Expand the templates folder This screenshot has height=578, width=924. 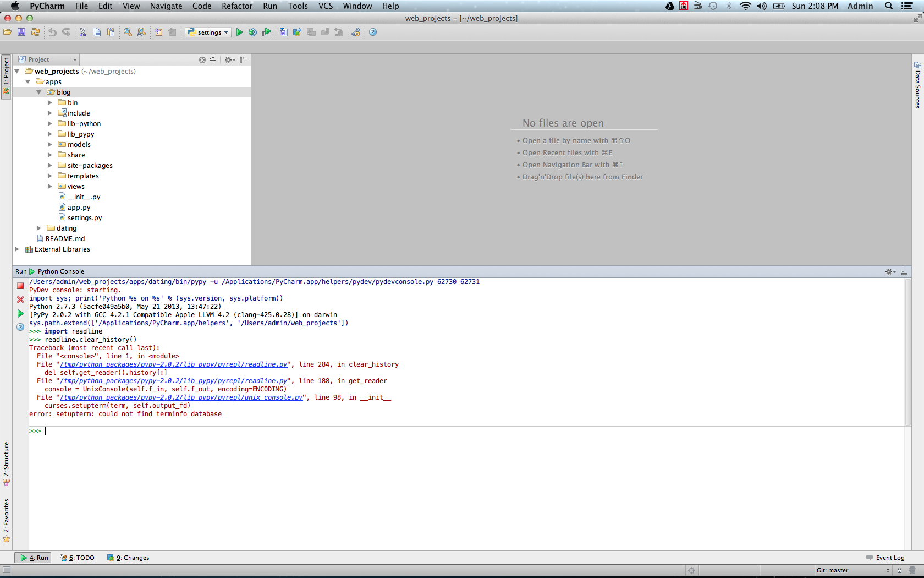[x=50, y=176]
